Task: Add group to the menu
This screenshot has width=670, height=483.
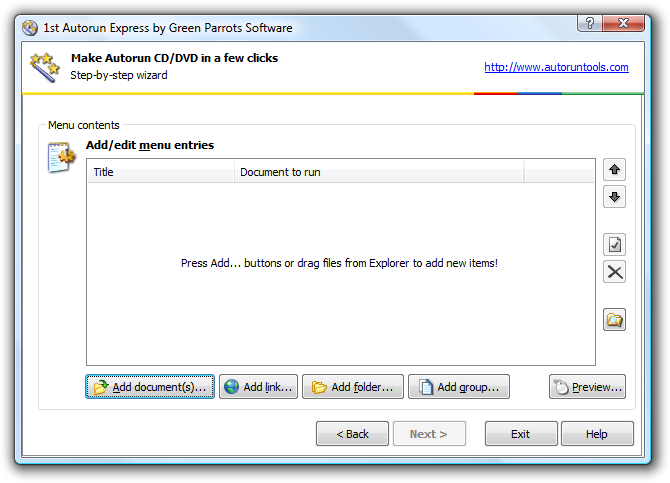Action: [458, 387]
